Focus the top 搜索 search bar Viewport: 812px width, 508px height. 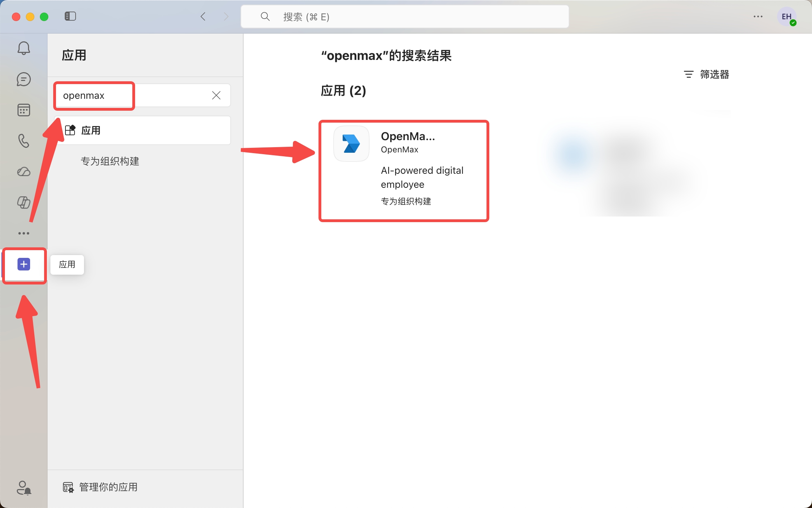tap(405, 16)
